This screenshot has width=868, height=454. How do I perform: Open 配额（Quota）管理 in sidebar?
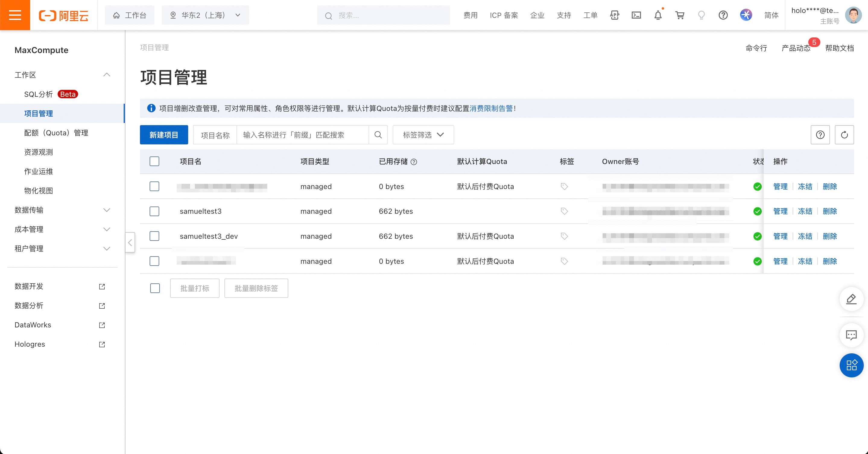(62, 133)
